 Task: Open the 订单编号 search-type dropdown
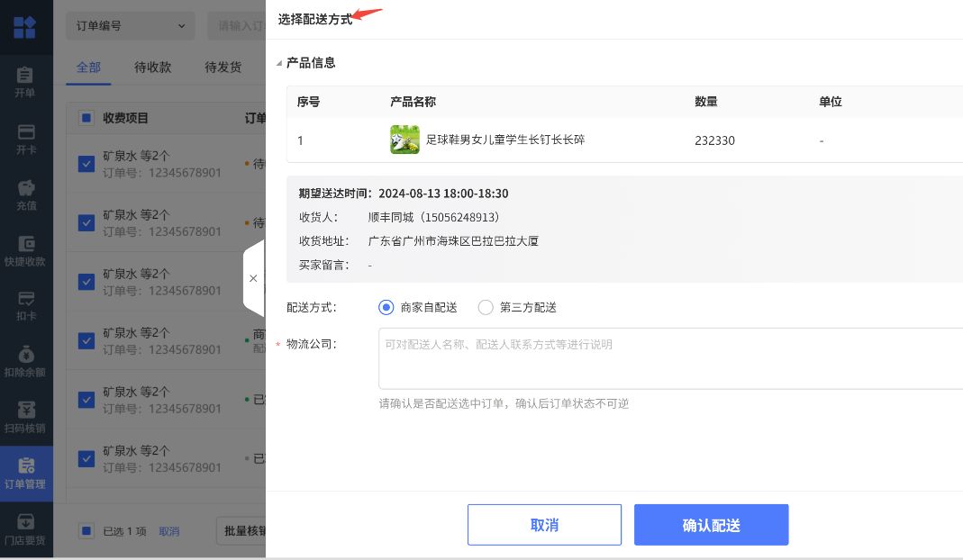tap(131, 26)
